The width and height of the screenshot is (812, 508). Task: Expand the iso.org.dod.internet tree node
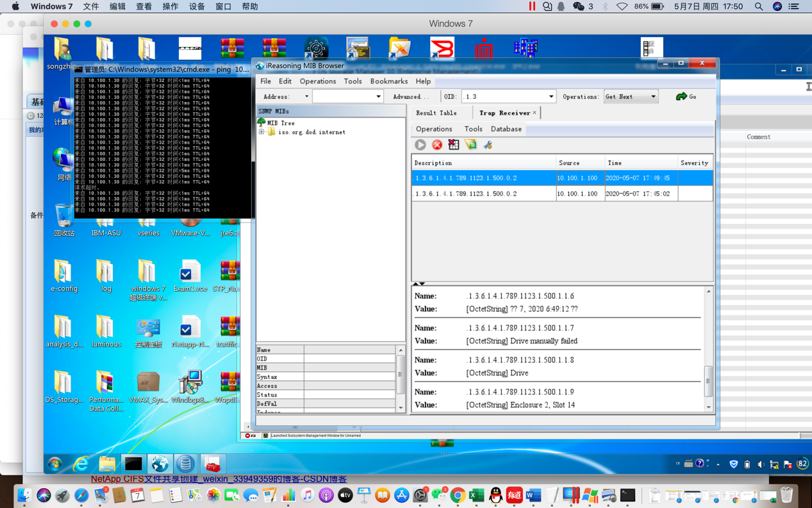point(261,132)
